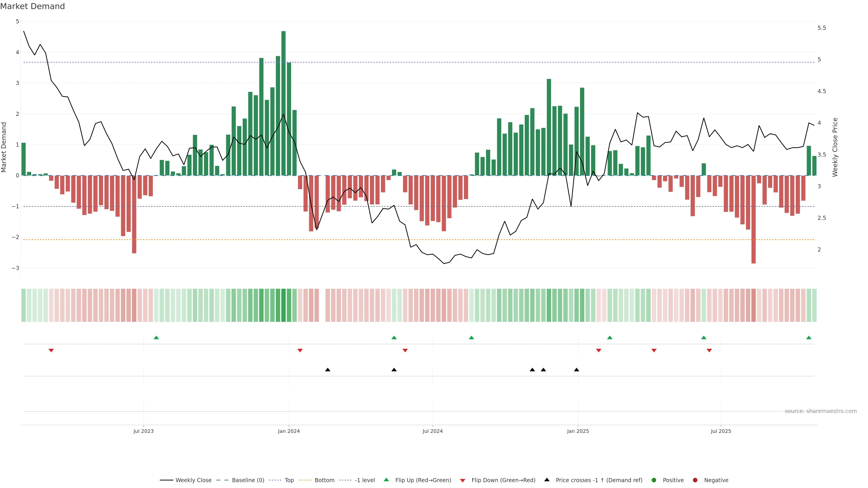Image resolution: width=868 pixels, height=488 pixels.
Task: Click the Jul 2025 x-axis label
Action: [721, 431]
